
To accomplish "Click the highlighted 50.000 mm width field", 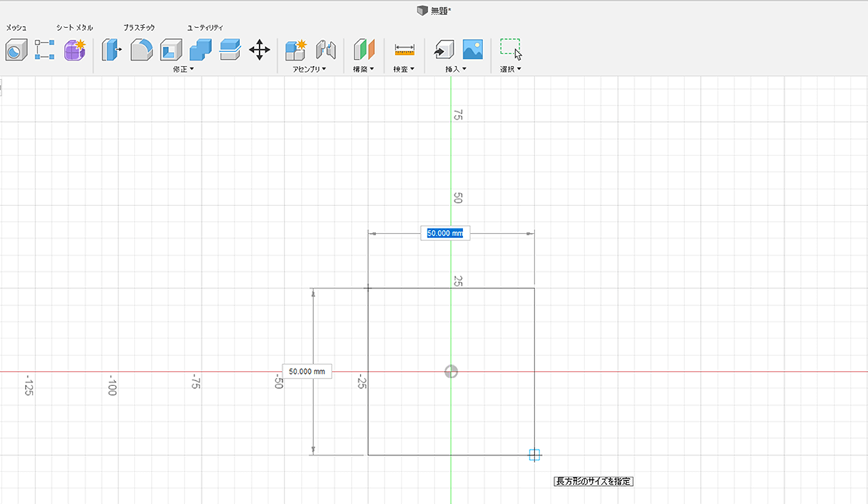I will click(x=445, y=234).
